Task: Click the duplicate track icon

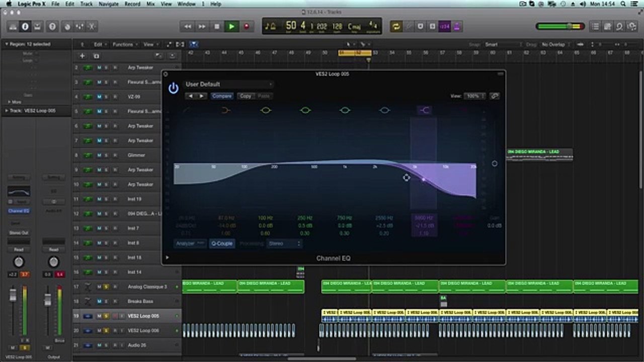Action: pos(96,56)
